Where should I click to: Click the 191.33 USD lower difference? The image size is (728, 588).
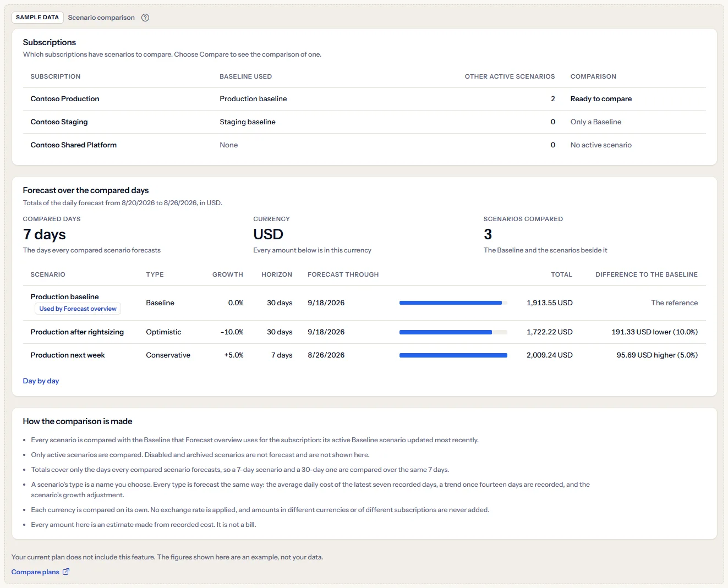(655, 332)
